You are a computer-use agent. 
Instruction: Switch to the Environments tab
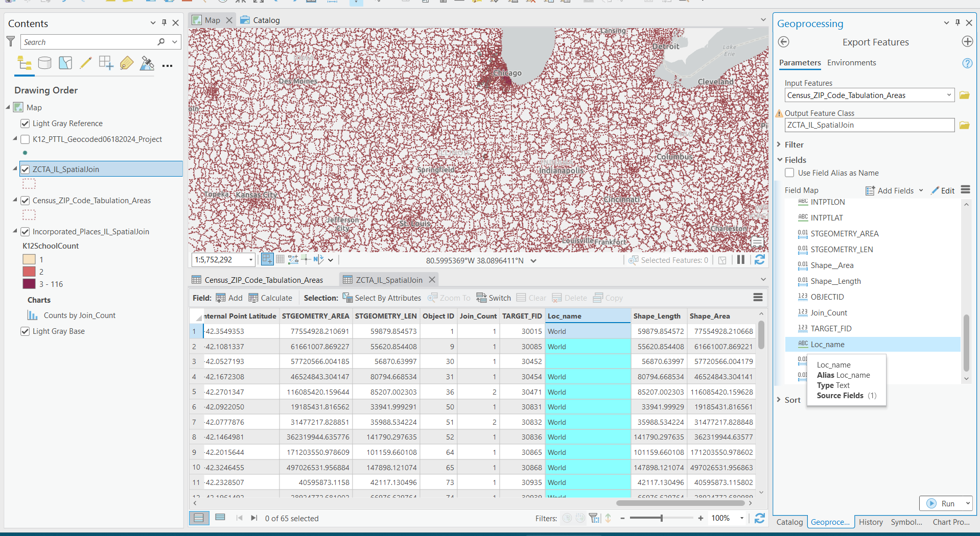pyautogui.click(x=851, y=63)
